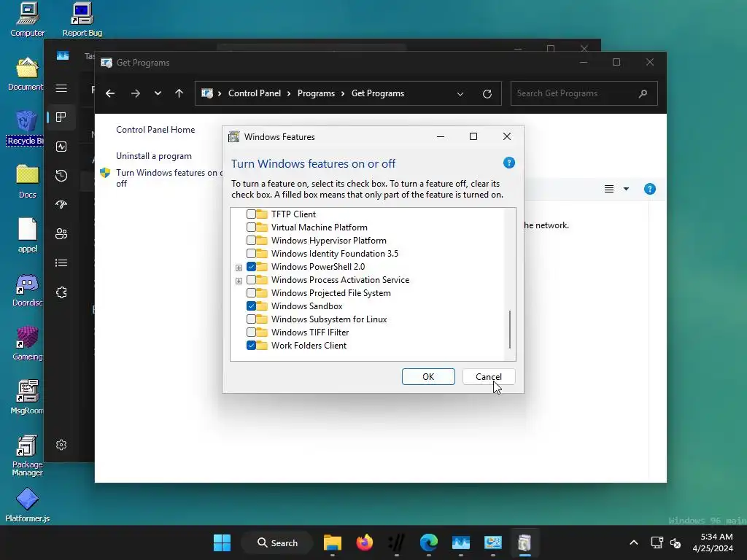This screenshot has height=560, width=747.
Task: Click Programs breadcrumb segment
Action: point(316,93)
